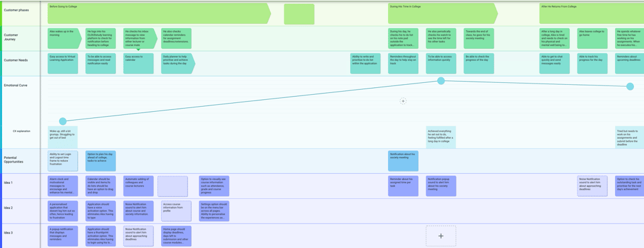The height and width of the screenshot is (248, 644).
Task: Open the 'He checks his inbox message' card
Action: (140, 38)
